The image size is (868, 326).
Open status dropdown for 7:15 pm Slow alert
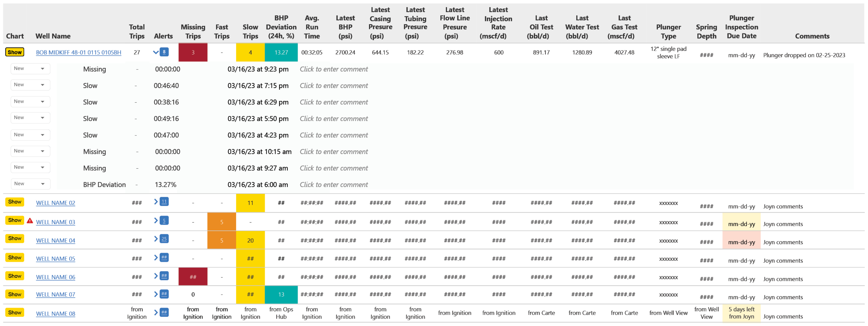(x=30, y=85)
